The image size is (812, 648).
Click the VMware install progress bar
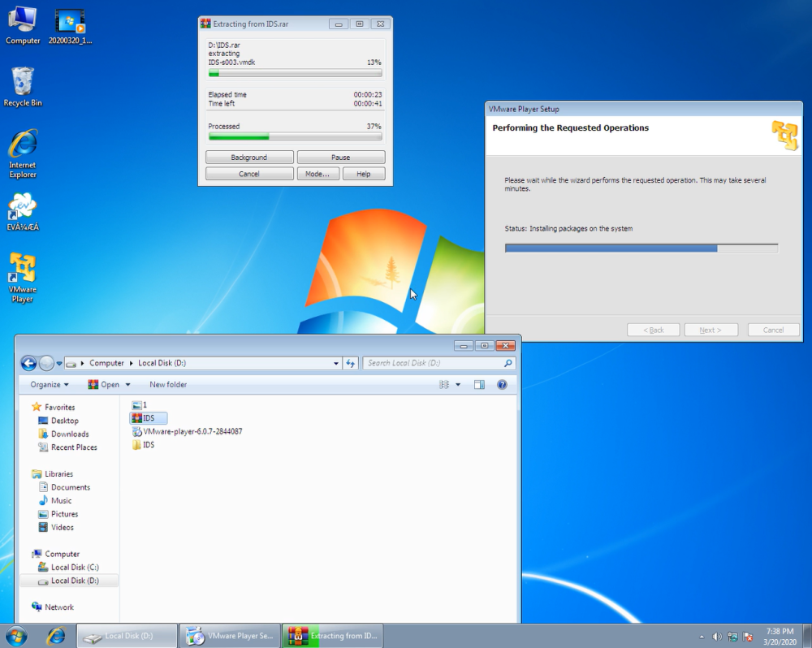tap(641, 248)
